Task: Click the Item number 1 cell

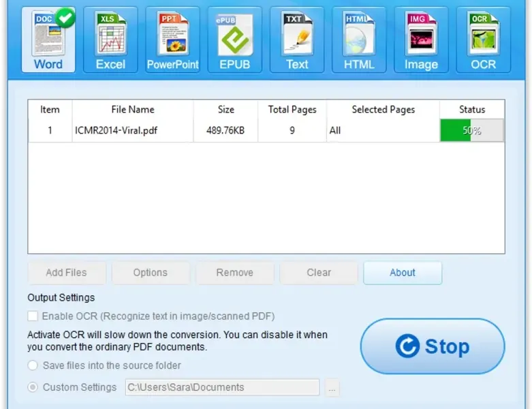Action: (x=50, y=130)
